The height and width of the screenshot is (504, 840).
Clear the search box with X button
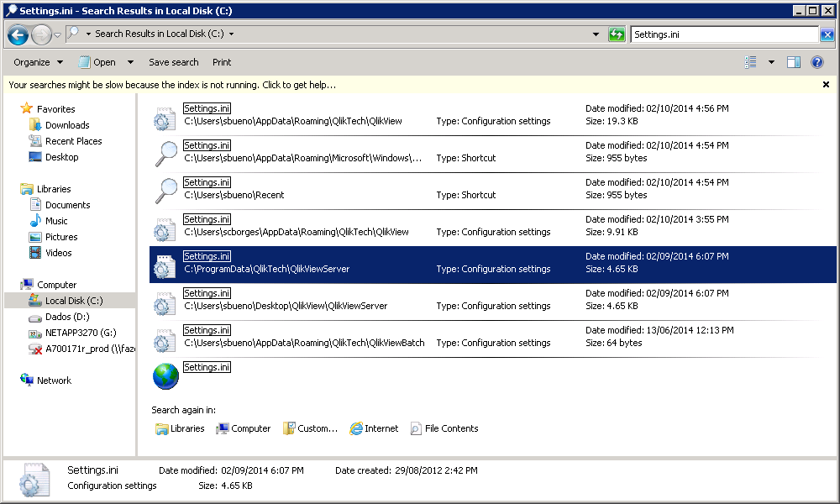pos(827,34)
